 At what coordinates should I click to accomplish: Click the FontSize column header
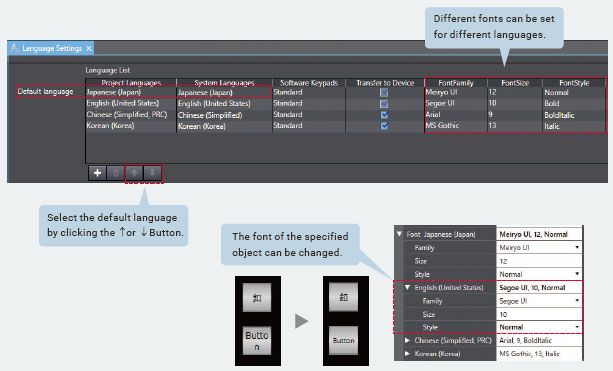[x=515, y=83]
